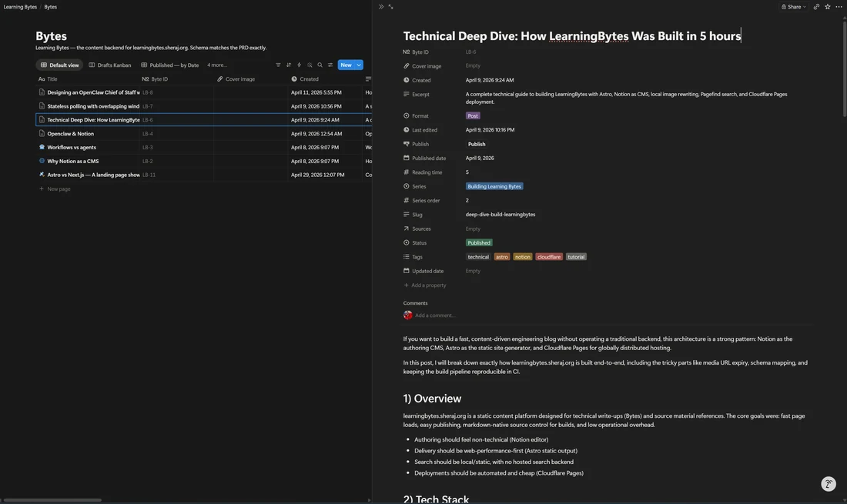The width and height of the screenshot is (847, 504).
Task: Click New page below the table
Action: (x=55, y=189)
